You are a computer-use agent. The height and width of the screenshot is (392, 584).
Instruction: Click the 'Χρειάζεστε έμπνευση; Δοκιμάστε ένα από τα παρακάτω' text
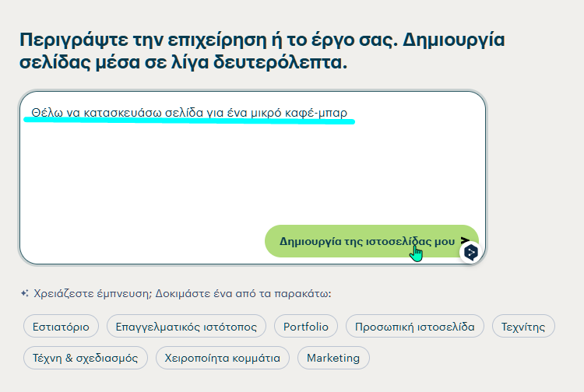click(182, 293)
